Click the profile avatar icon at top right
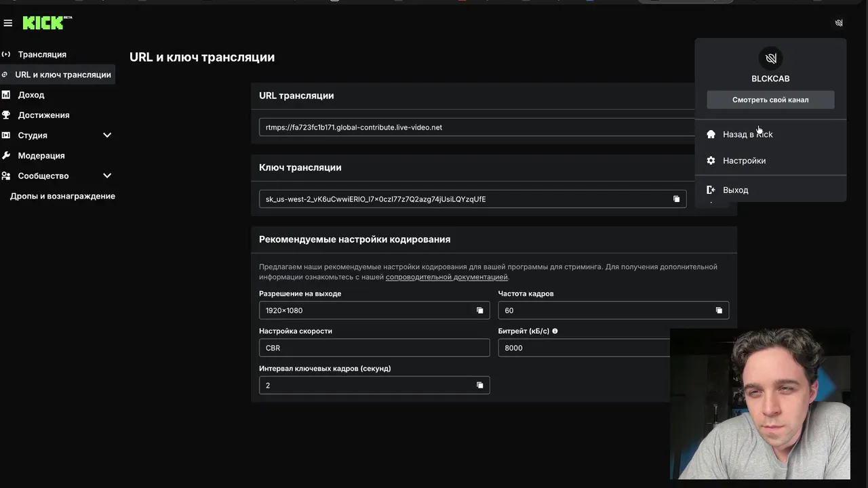The image size is (868, 488). 839,23
